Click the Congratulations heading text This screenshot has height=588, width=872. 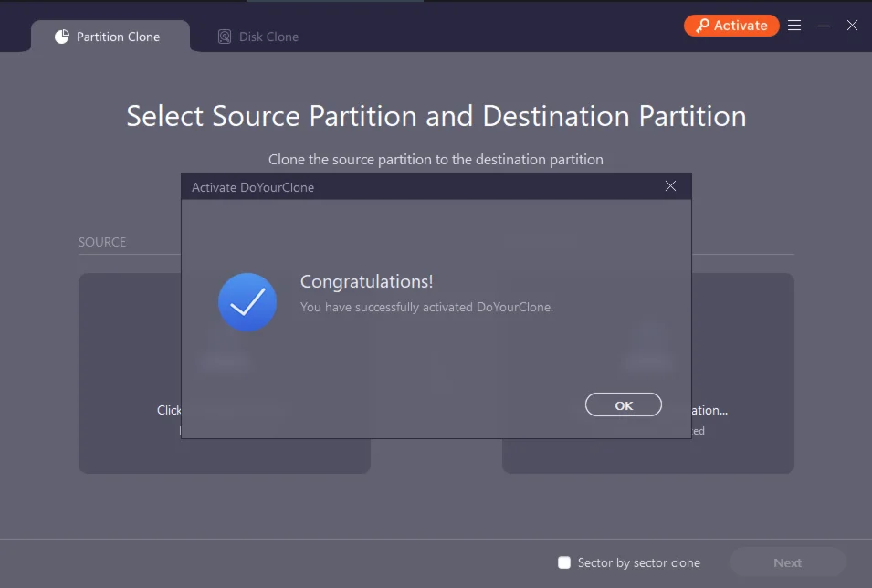(367, 281)
